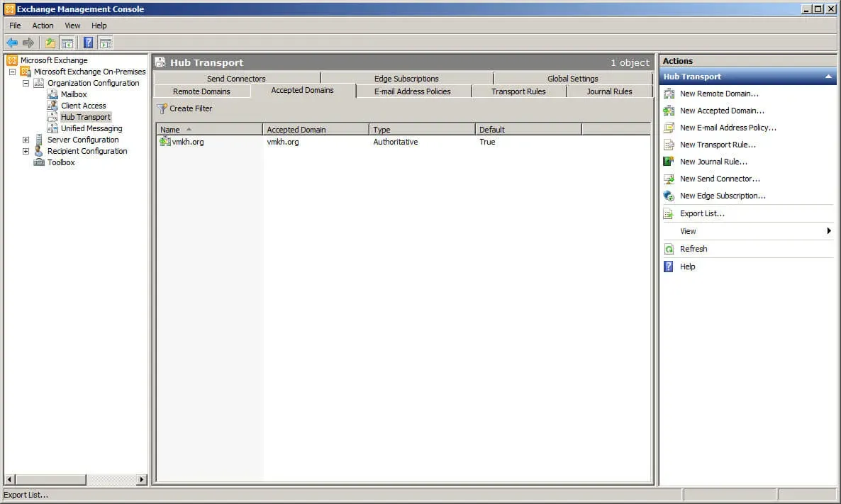Select the Microsoft Exchange root node

coord(54,60)
